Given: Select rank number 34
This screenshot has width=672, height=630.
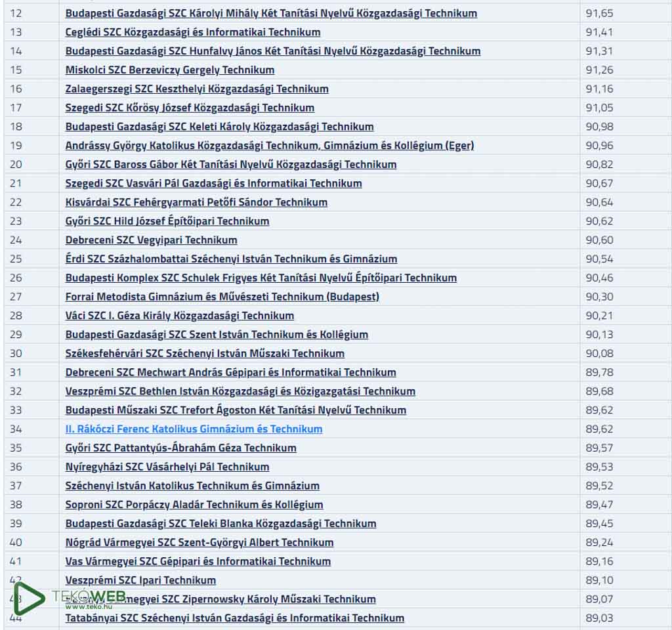Looking at the screenshot, I should tap(16, 428).
